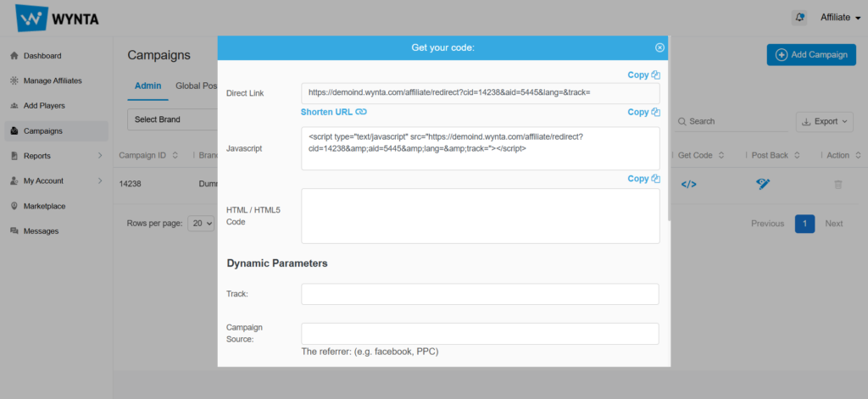
Task: Click Campaign ID 14238 cell
Action: 130,185
